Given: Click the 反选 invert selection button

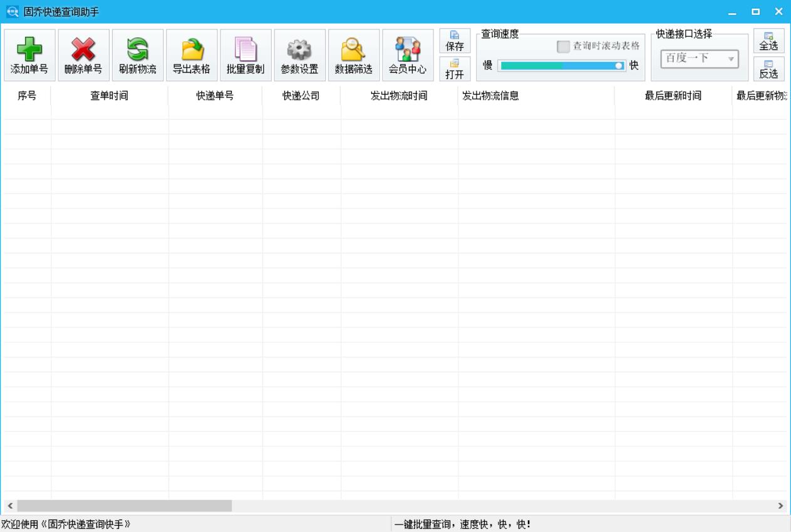Looking at the screenshot, I should click(x=768, y=69).
